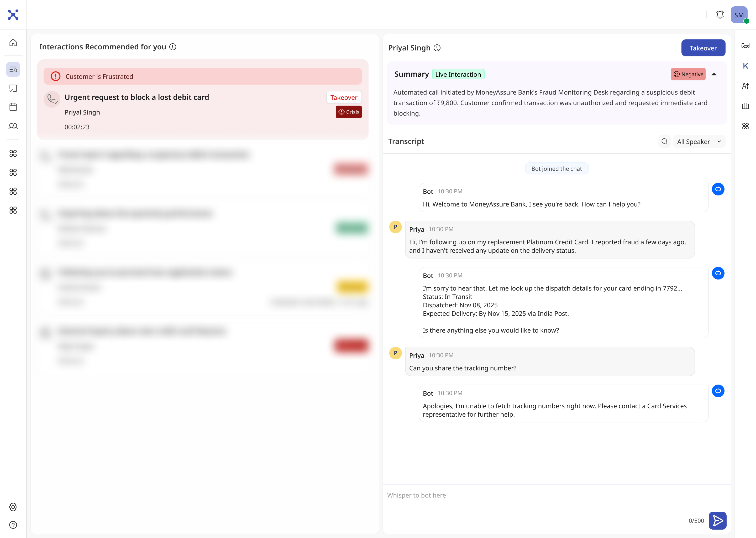Click the incoming call icon on card
The image size is (756, 538).
(52, 99)
